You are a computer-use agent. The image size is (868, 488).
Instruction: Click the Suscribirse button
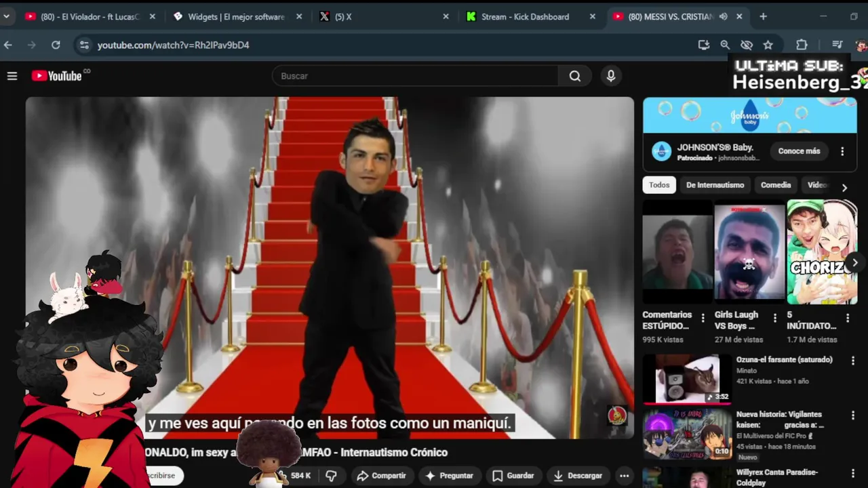(163, 476)
